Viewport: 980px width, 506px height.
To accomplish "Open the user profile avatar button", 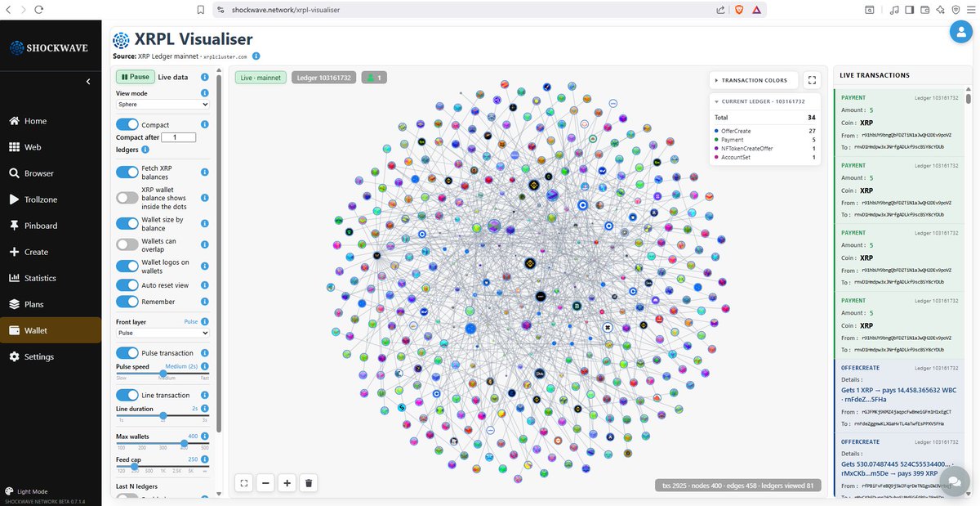I will (x=960, y=31).
